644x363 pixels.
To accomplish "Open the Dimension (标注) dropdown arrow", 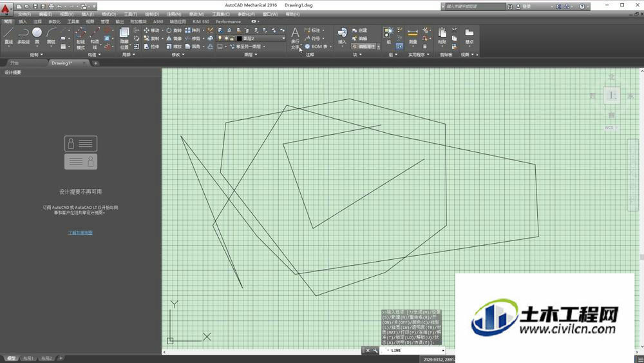I will pos(324,30).
